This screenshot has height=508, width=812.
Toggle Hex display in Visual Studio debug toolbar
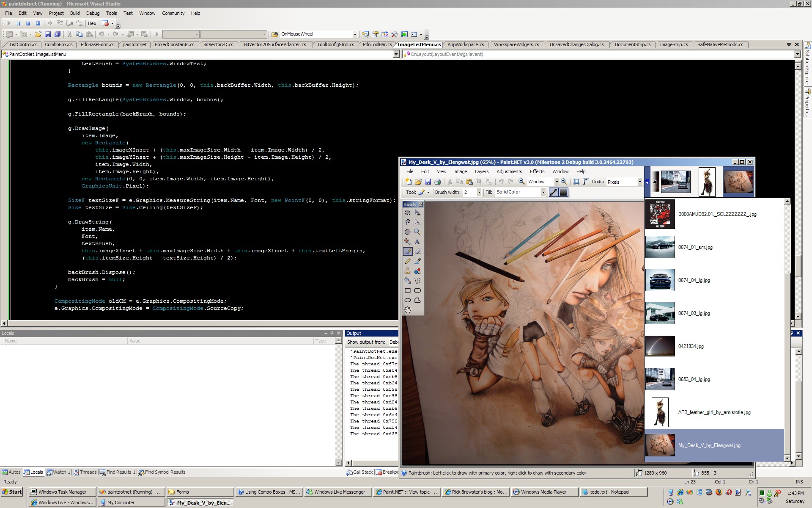click(x=92, y=23)
